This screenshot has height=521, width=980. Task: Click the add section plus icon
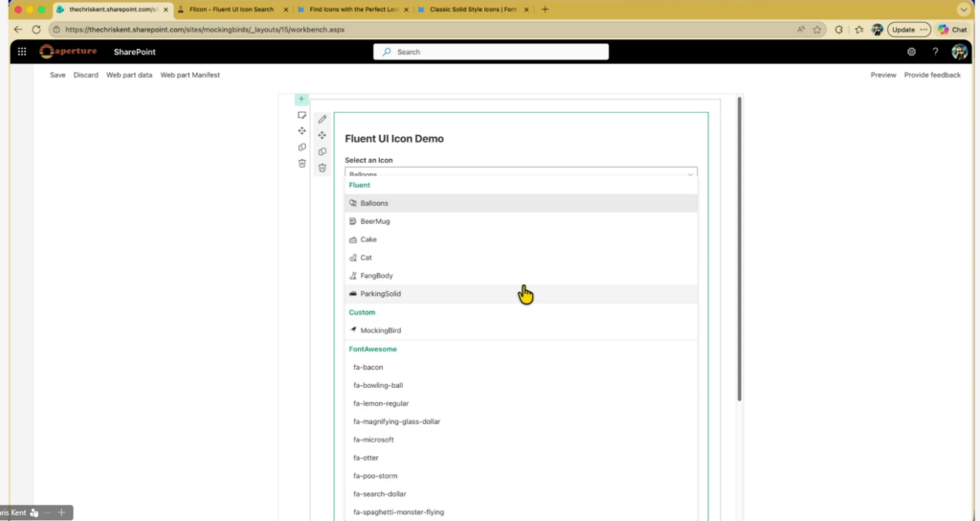[301, 99]
